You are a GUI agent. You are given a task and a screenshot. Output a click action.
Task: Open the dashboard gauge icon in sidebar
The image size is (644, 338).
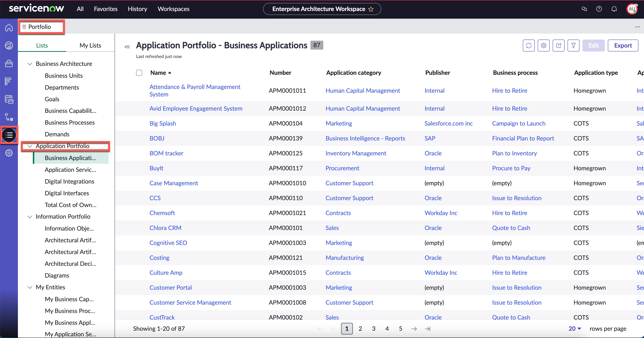[x=9, y=46]
